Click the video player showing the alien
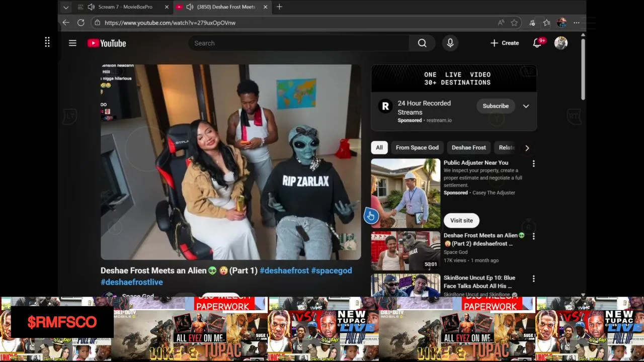Screen dimensions: 644x362 pyautogui.click(x=231, y=162)
